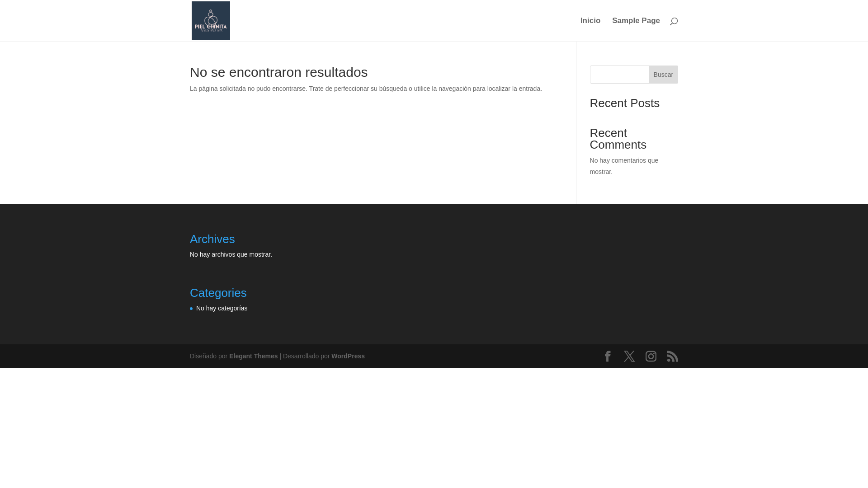Click the 'La página solicitada' message paragraph

(x=366, y=89)
